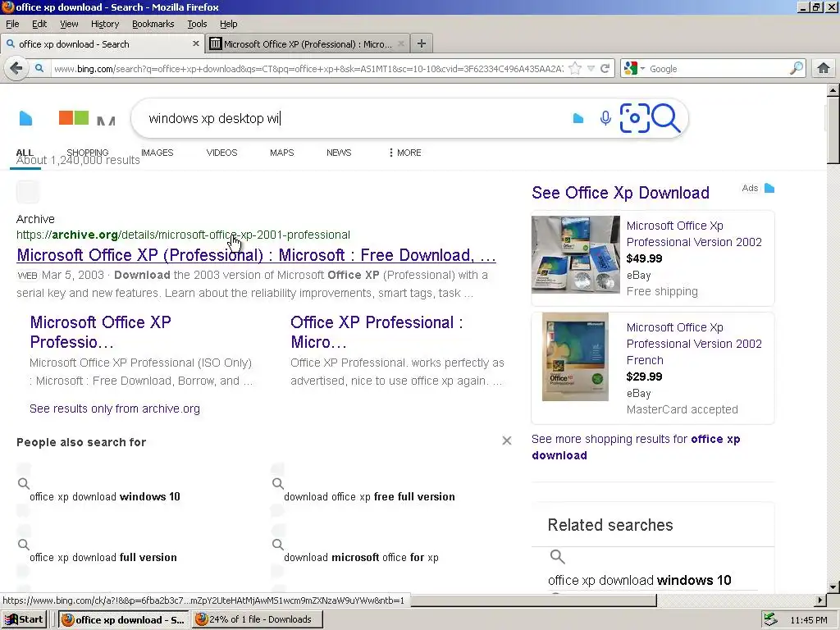Screen dimensions: 840x630
Task: Select the IMAGES search tab
Action: click(x=157, y=153)
